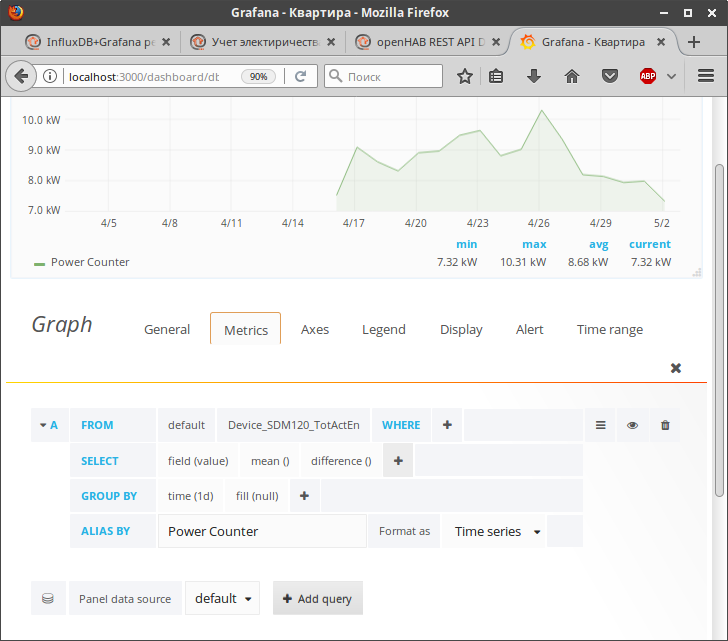
Task: Open the Legend panel editor tab
Action: click(x=384, y=330)
